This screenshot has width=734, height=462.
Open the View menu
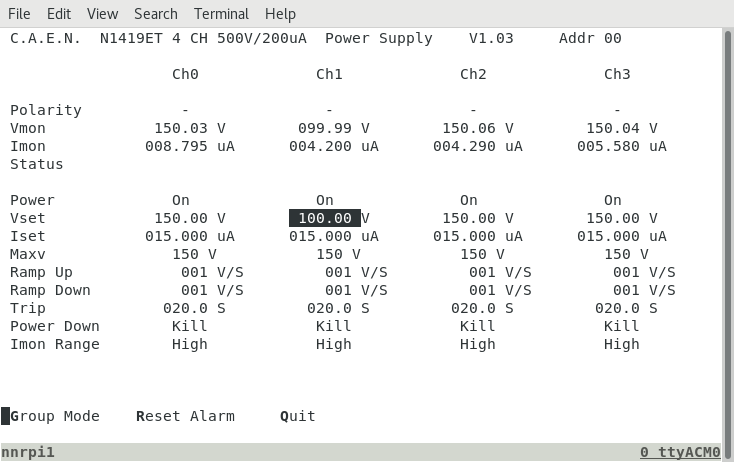point(103,14)
